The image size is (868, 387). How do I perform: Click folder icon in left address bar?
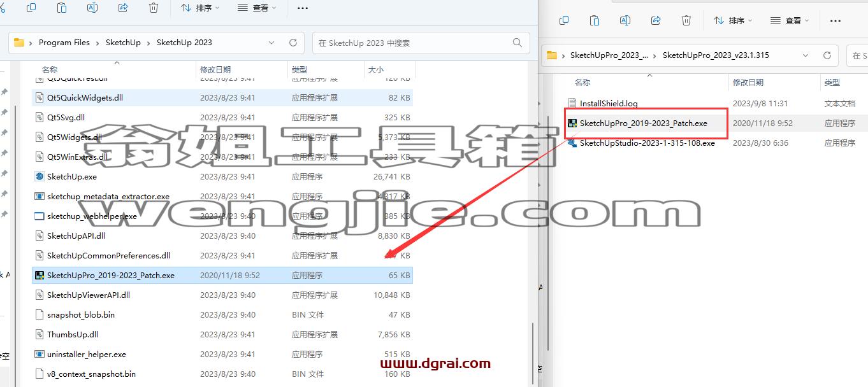click(19, 43)
